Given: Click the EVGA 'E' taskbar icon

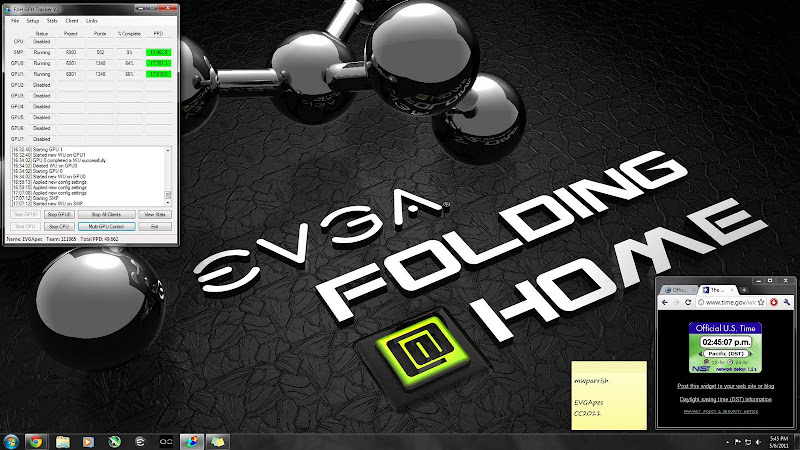Looking at the screenshot, I should [140, 441].
